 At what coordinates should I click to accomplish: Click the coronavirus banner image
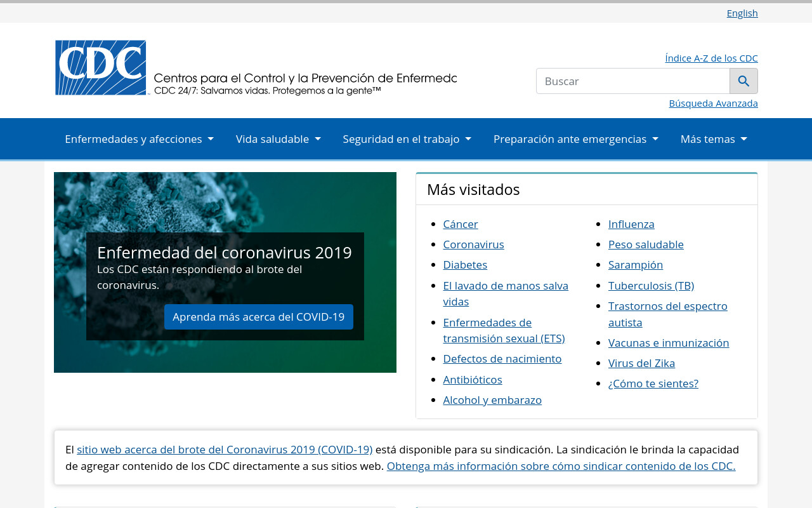click(225, 272)
